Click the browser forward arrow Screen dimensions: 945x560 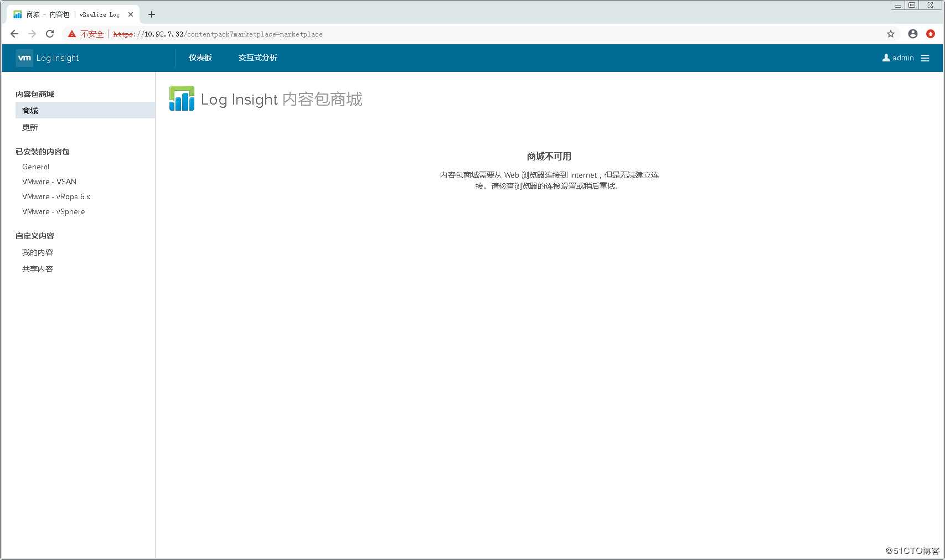tap(32, 34)
